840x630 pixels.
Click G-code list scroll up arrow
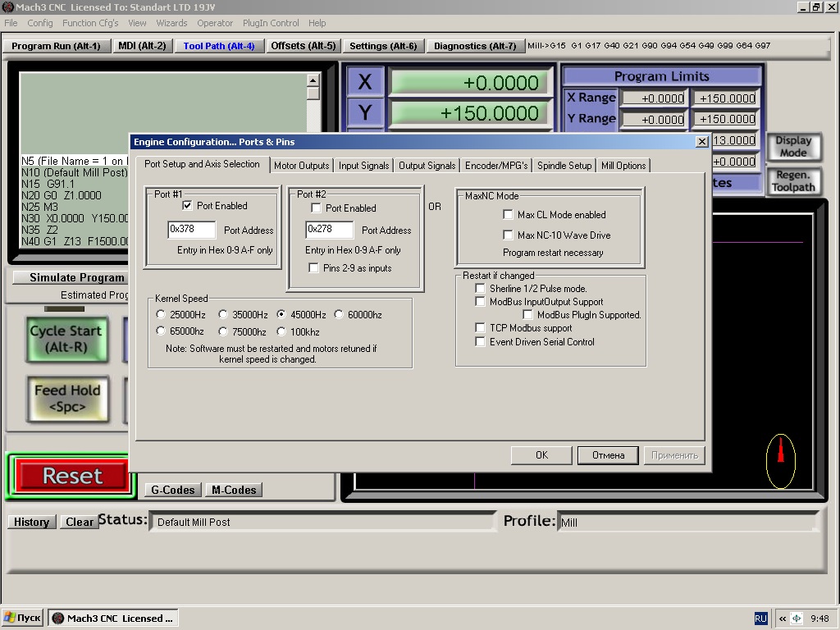[x=313, y=80]
